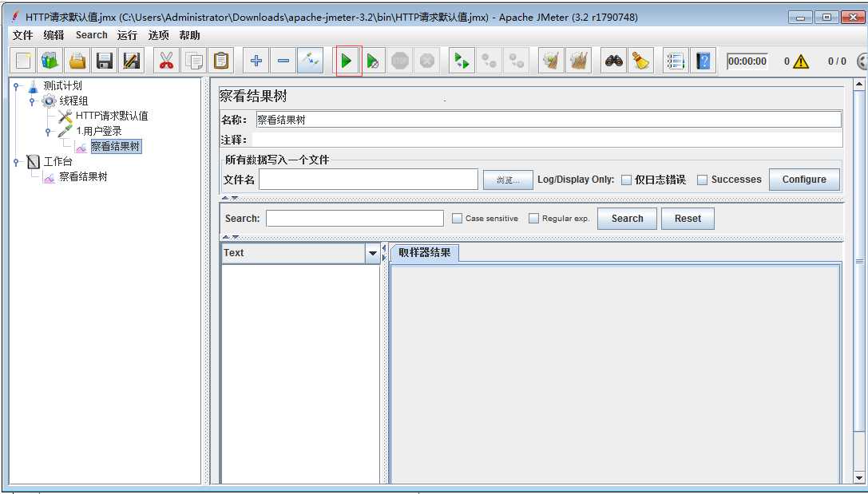Open the 选项 menu

158,35
